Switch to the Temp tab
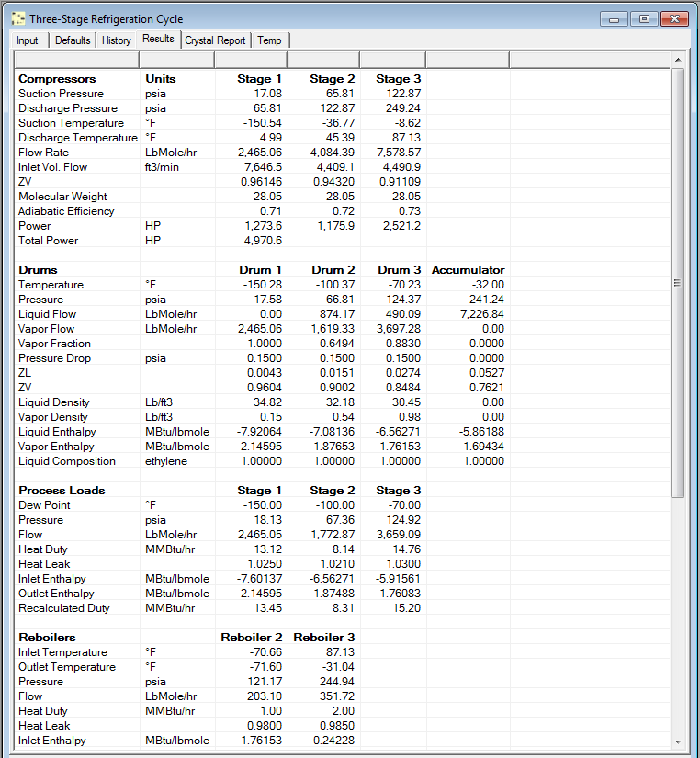Viewport: 700px width, 758px height. (269, 40)
